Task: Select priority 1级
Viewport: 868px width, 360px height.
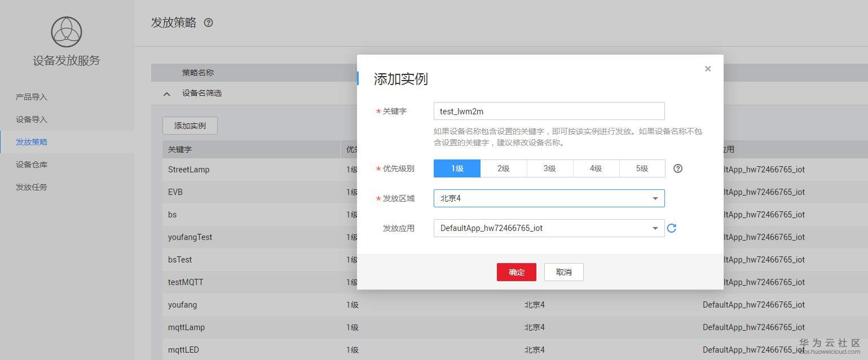Action: pyautogui.click(x=457, y=168)
